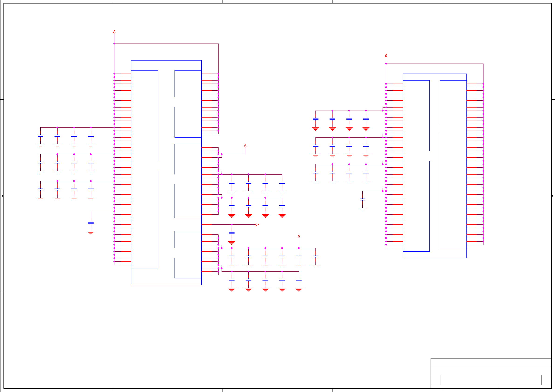The width and height of the screenshot is (555, 392).
Task: Click the small right cell in the title block
Action: [546, 380]
